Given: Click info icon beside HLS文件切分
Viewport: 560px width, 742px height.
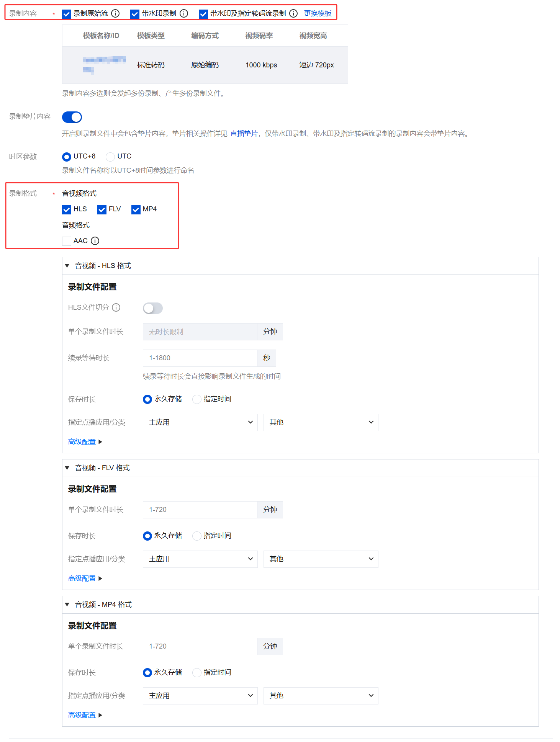Looking at the screenshot, I should [x=116, y=307].
